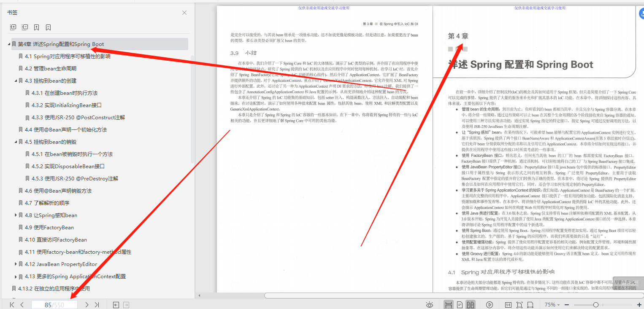The width and height of the screenshot is (644, 309).
Task: Close the 书签 bookmarks panel
Action: pos(184,13)
